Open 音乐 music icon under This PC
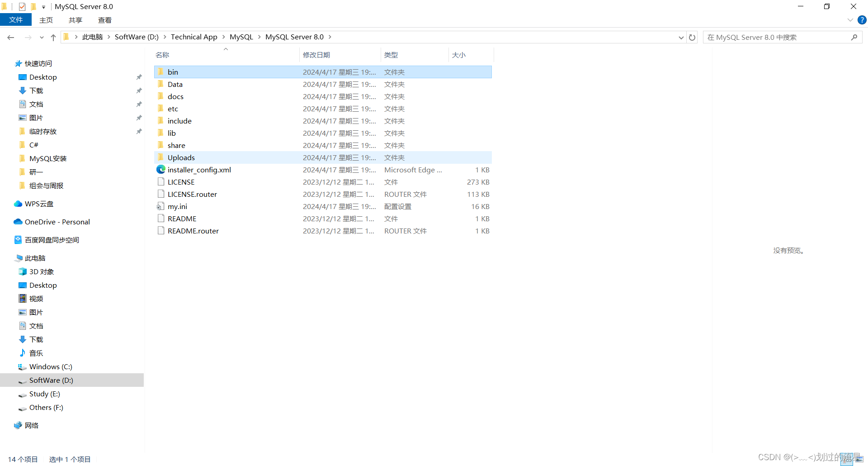 [23, 353]
